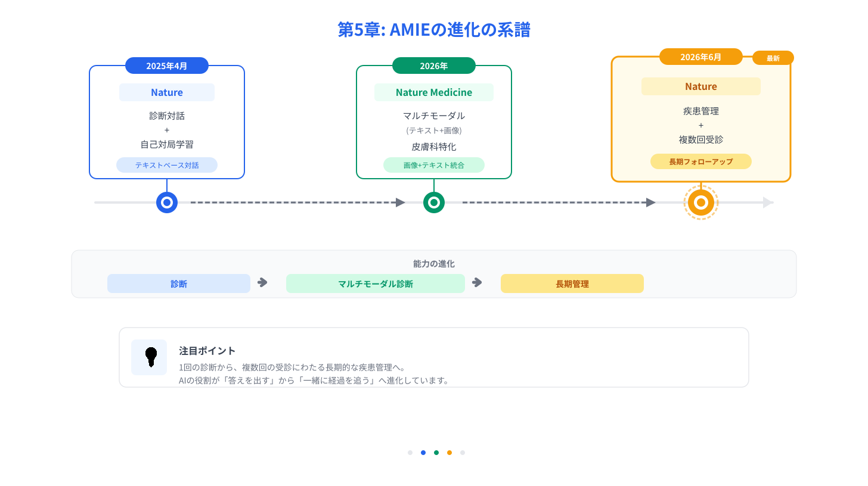The height and width of the screenshot is (486, 868).
Task: Click the Nature Medicine label
Action: tap(434, 92)
